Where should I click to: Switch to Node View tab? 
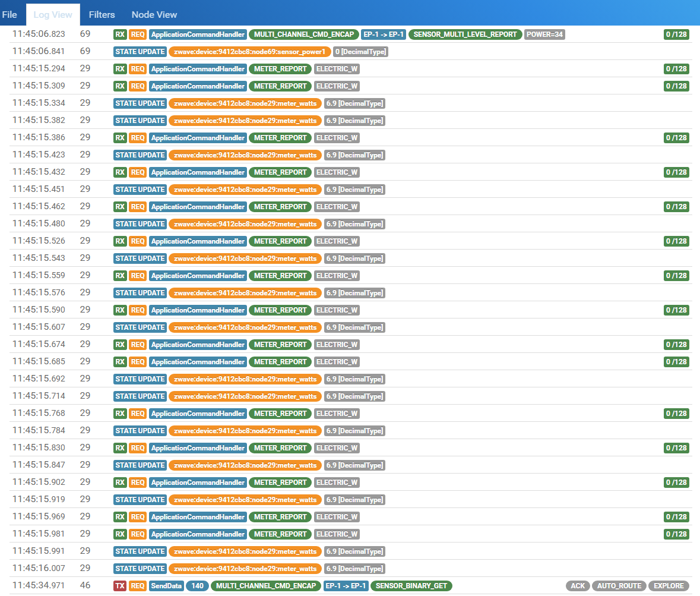(x=154, y=14)
